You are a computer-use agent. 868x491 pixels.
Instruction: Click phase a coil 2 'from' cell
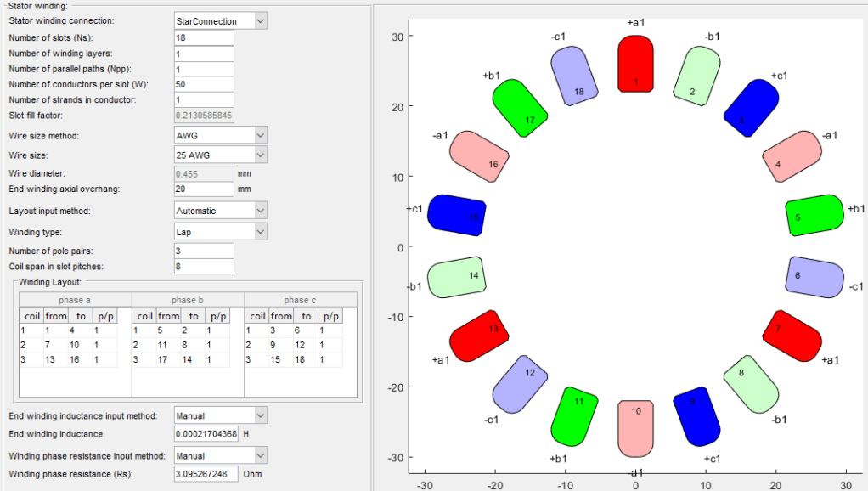click(x=49, y=346)
